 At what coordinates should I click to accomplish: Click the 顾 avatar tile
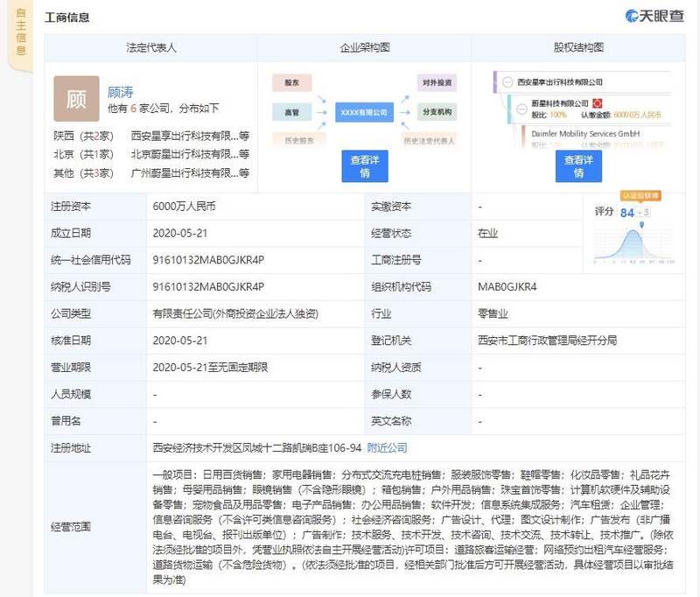76,99
